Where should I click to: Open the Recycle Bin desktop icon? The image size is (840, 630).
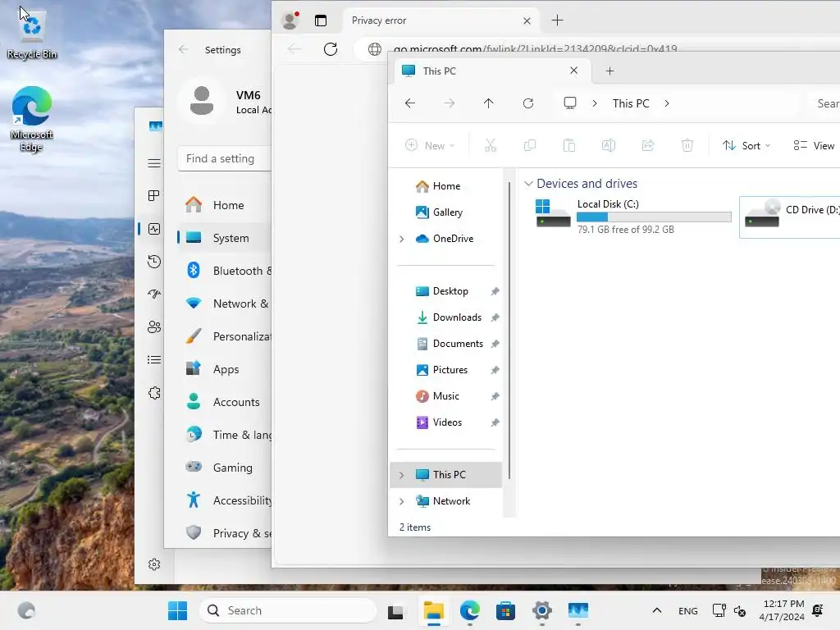pos(32,34)
